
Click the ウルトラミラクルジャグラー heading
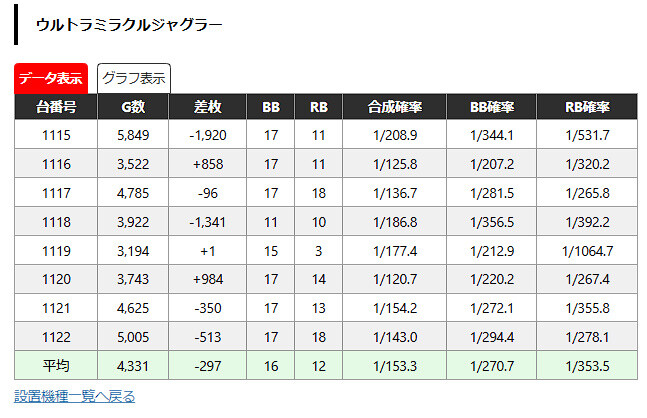129,25
